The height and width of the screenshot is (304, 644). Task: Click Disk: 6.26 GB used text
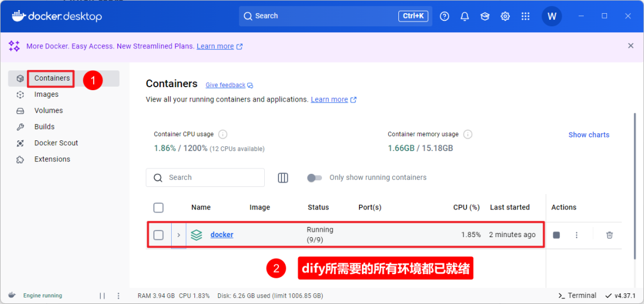point(269,296)
